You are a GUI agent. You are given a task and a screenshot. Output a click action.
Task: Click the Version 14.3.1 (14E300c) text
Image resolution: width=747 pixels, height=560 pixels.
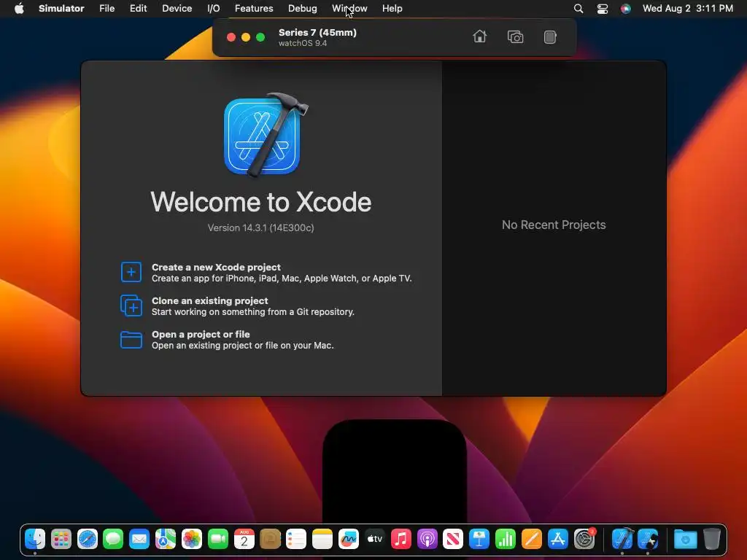click(x=260, y=227)
